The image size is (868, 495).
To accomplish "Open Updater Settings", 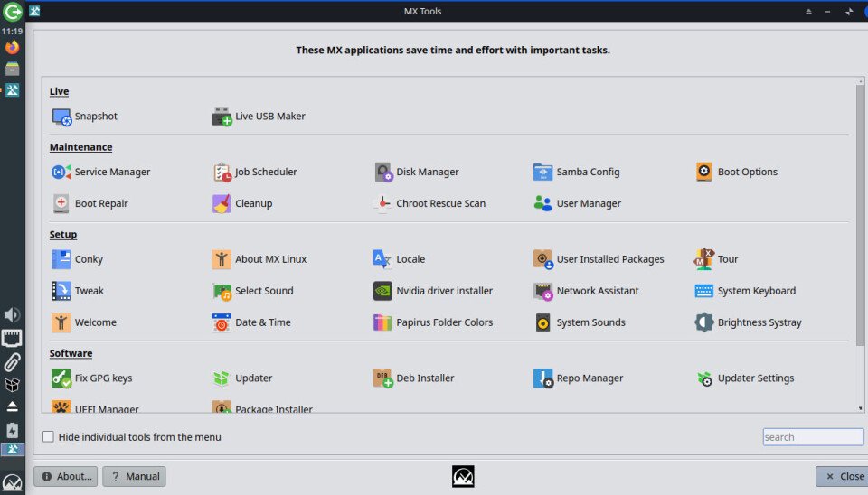I will tap(745, 378).
